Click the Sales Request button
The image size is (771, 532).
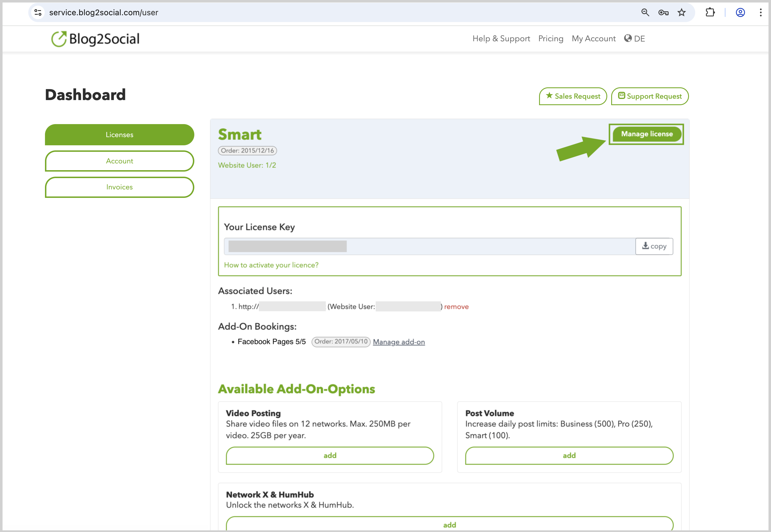[x=573, y=96]
